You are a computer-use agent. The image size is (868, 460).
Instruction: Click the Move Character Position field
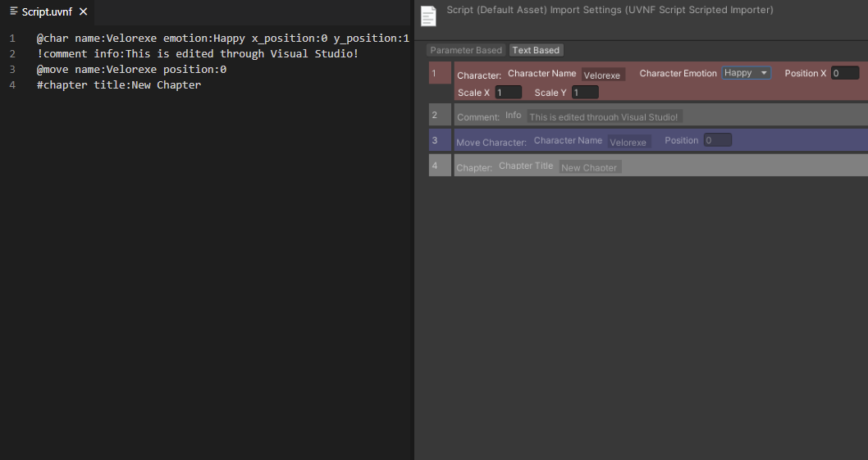click(718, 140)
